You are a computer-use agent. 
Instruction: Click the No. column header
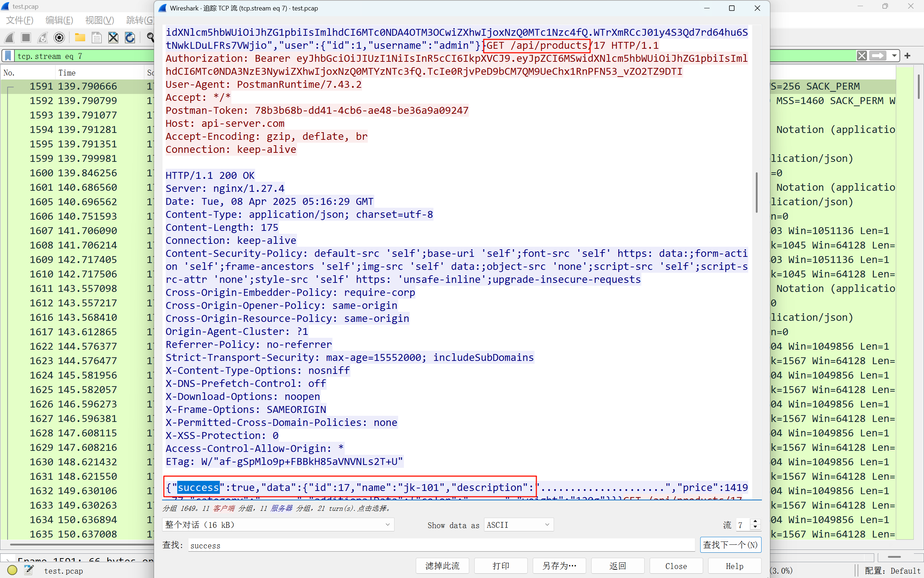28,73
